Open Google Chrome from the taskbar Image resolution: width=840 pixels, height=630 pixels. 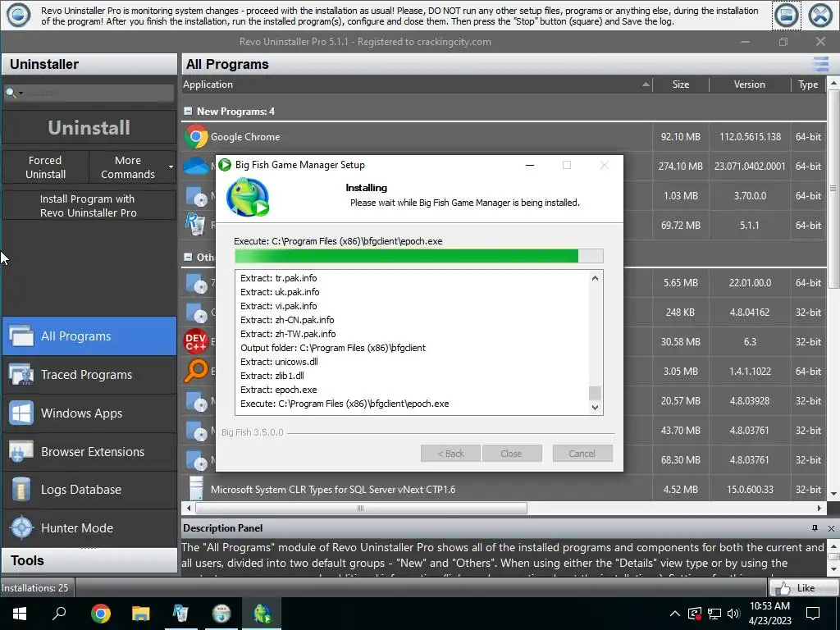pos(101,614)
